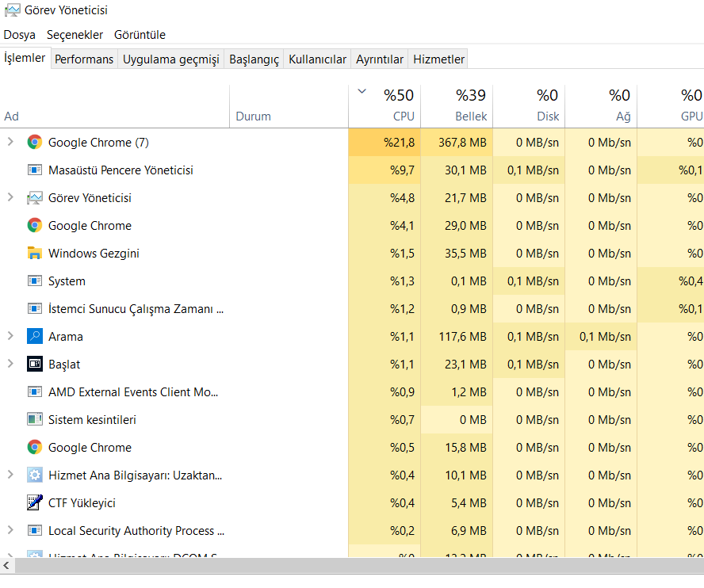Click the İstemci Sunucu Çalışma Zamanı name
The image size is (704, 588).
(136, 309)
